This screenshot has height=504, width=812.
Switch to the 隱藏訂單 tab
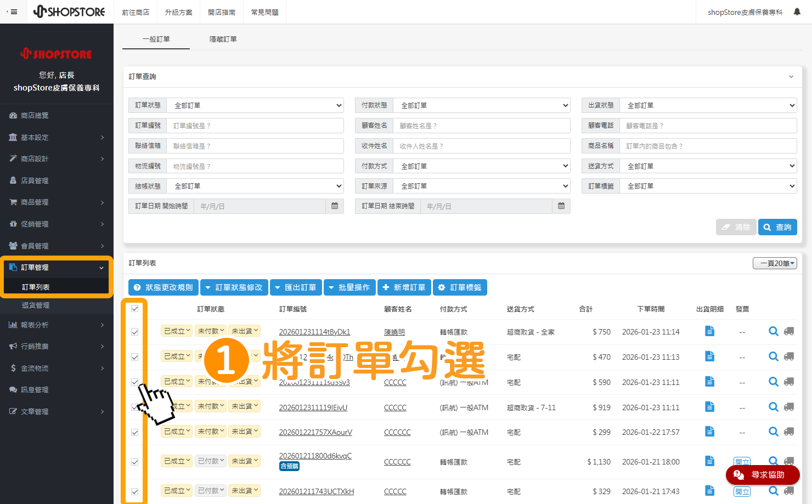pyautogui.click(x=223, y=39)
